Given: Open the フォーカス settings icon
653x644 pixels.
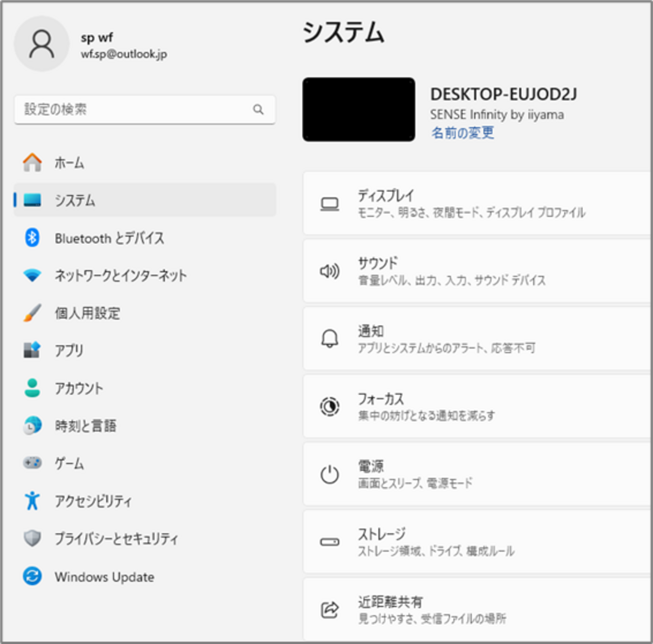Looking at the screenshot, I should (329, 407).
